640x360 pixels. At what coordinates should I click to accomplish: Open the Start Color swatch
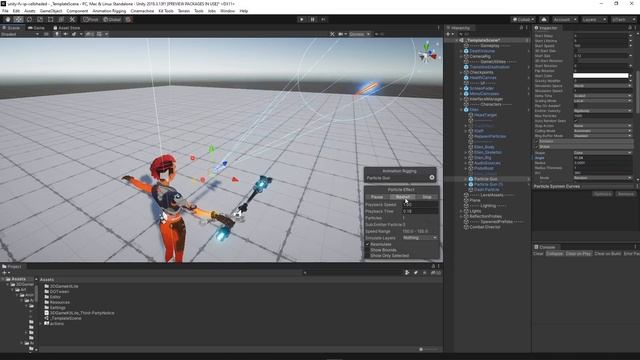(600, 76)
